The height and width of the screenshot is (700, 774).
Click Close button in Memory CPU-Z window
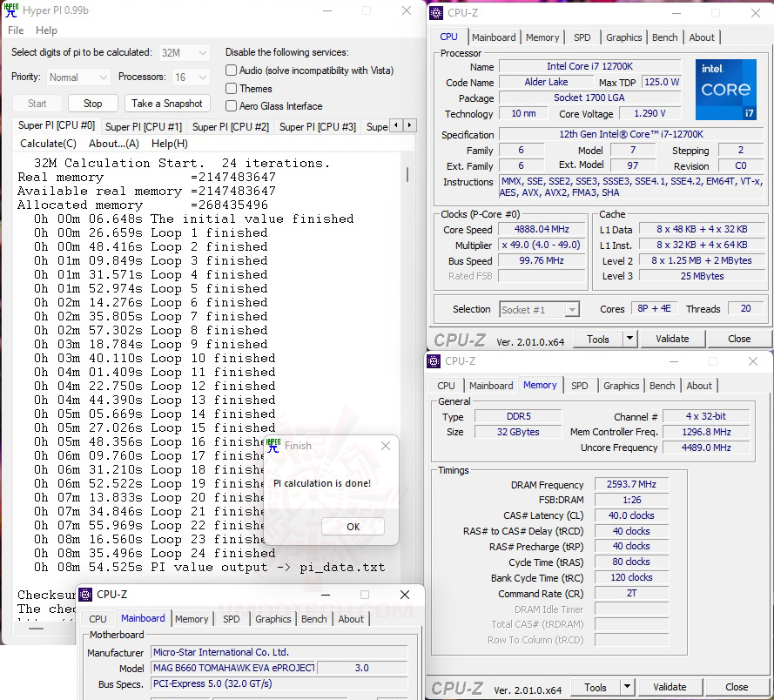[737, 687]
